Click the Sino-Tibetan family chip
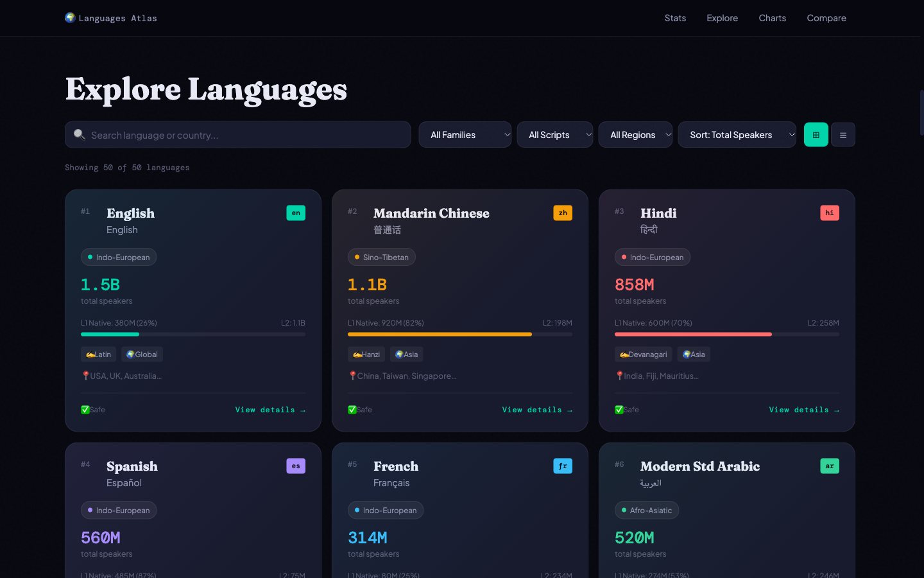The height and width of the screenshot is (578, 924). 382,257
